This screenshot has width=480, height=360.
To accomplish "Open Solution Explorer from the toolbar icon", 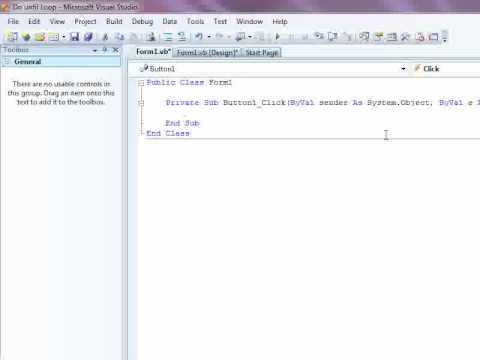I will pos(364,36).
